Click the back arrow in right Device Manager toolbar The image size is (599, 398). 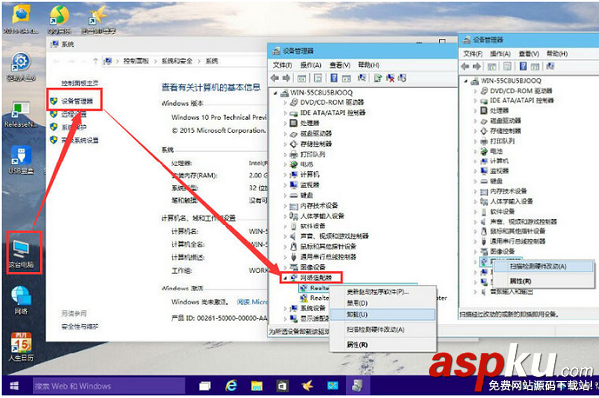(x=465, y=66)
